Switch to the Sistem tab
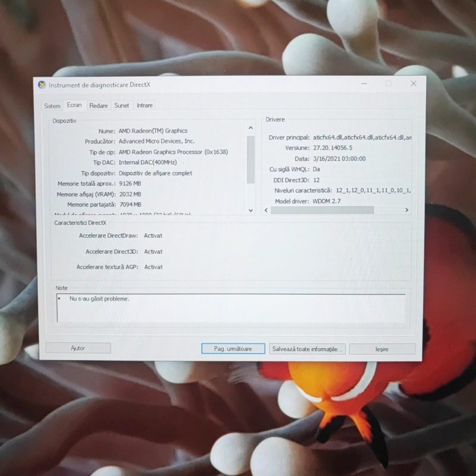The height and width of the screenshot is (476, 476). 52,106
